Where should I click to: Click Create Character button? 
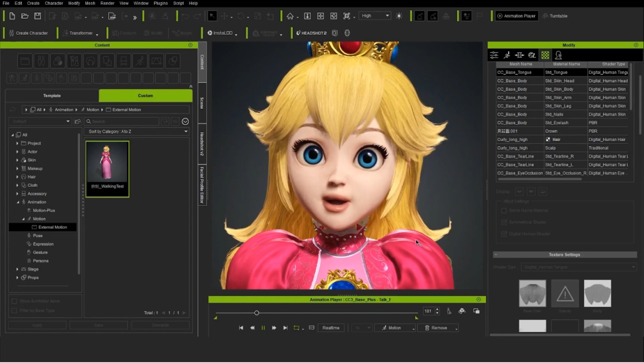[29, 33]
